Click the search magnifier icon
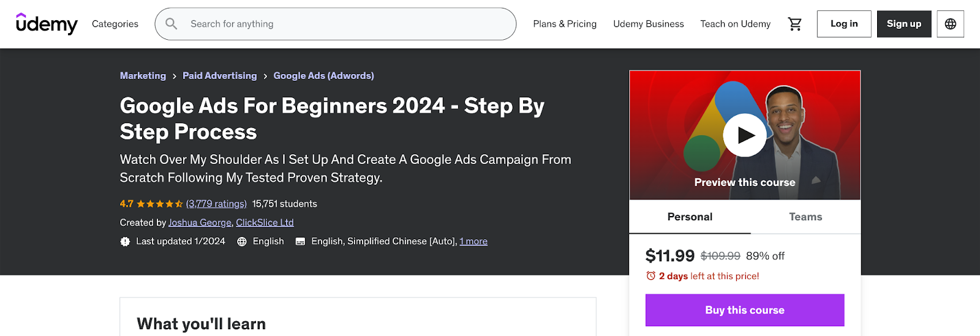Image resolution: width=980 pixels, height=336 pixels. (171, 24)
